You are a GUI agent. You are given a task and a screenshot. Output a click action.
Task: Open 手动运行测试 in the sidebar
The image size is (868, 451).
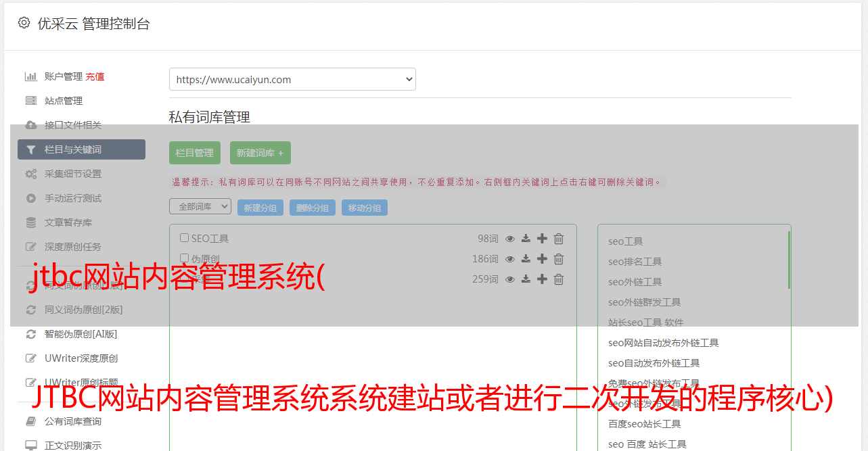73,198
